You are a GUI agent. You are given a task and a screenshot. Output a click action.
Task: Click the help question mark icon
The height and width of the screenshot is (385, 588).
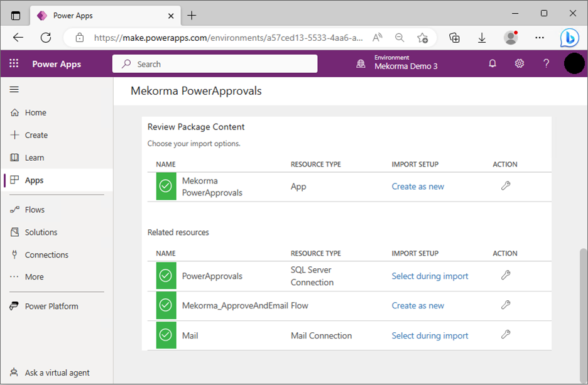[x=546, y=63]
